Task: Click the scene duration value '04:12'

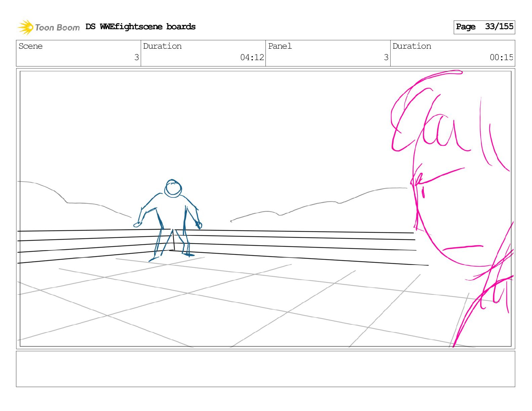Action: coord(252,57)
